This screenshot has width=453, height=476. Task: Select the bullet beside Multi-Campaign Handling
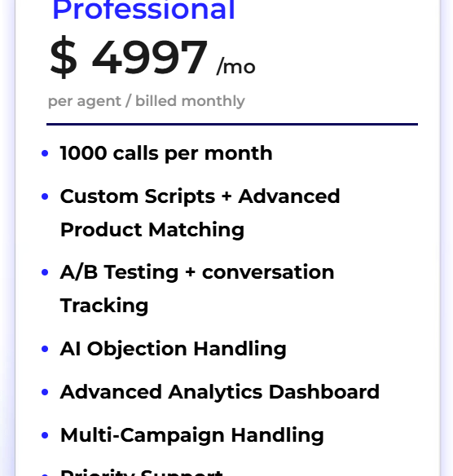pyautogui.click(x=45, y=435)
